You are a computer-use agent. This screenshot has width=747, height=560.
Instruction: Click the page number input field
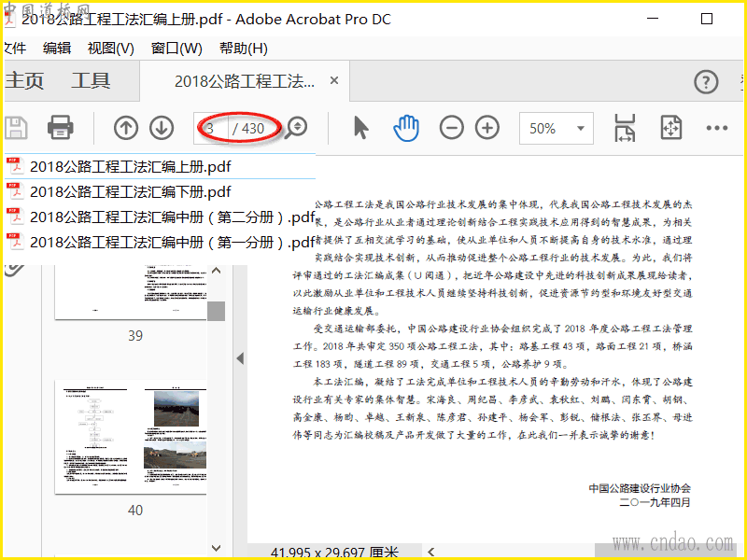point(210,128)
